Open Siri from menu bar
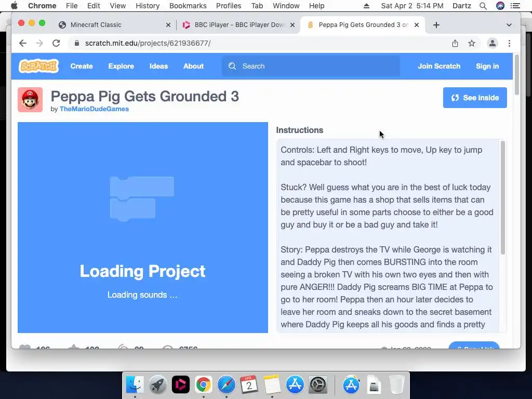This screenshot has height=399, width=532. point(500,6)
